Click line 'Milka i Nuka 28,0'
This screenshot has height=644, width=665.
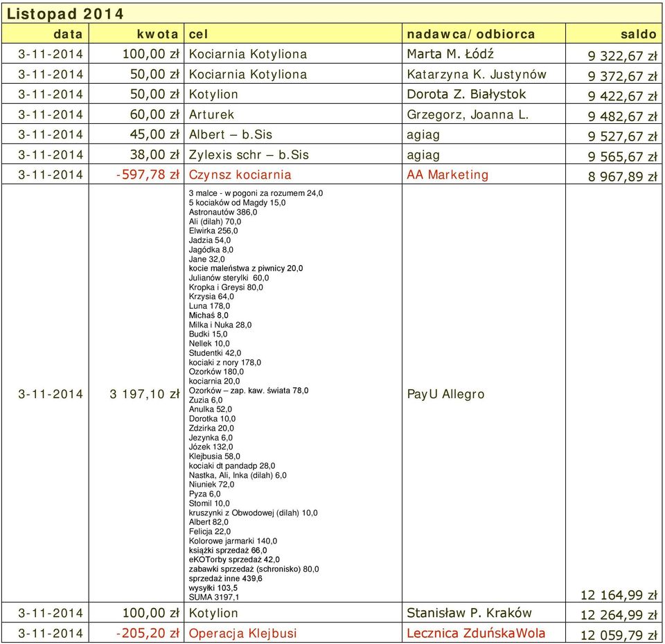coord(220,325)
